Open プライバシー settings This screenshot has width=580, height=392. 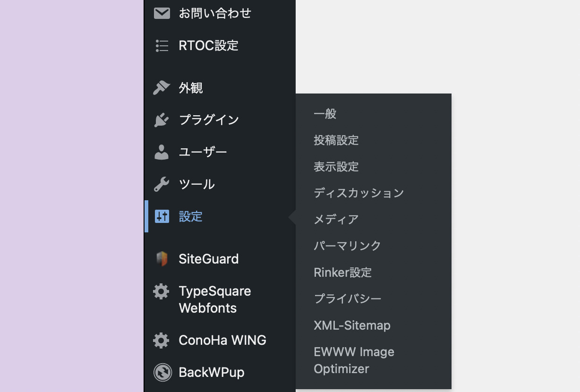click(348, 299)
